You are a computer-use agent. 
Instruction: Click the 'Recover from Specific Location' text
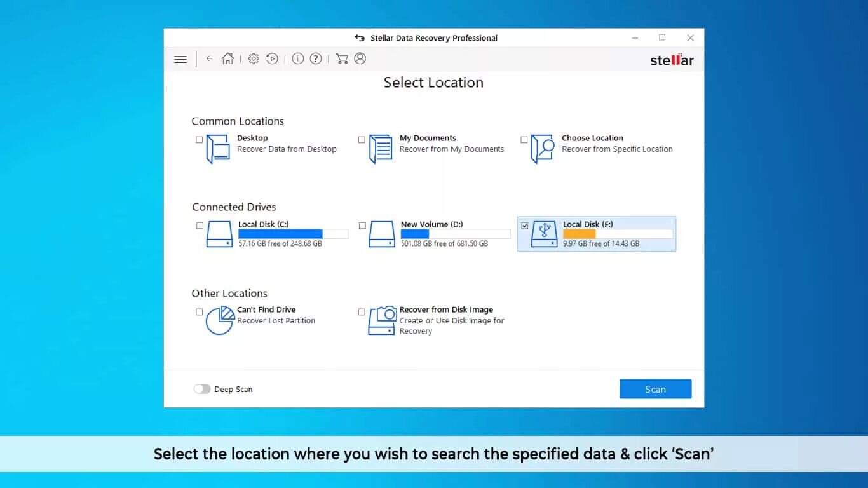[617, 149]
